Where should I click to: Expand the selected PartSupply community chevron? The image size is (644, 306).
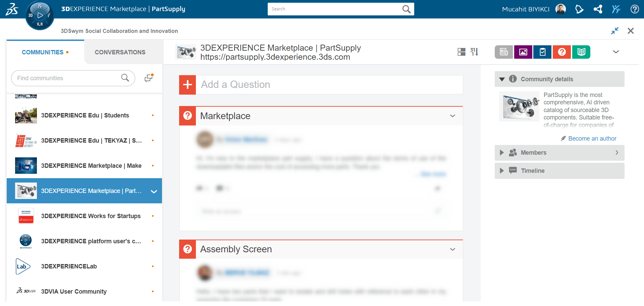154,191
